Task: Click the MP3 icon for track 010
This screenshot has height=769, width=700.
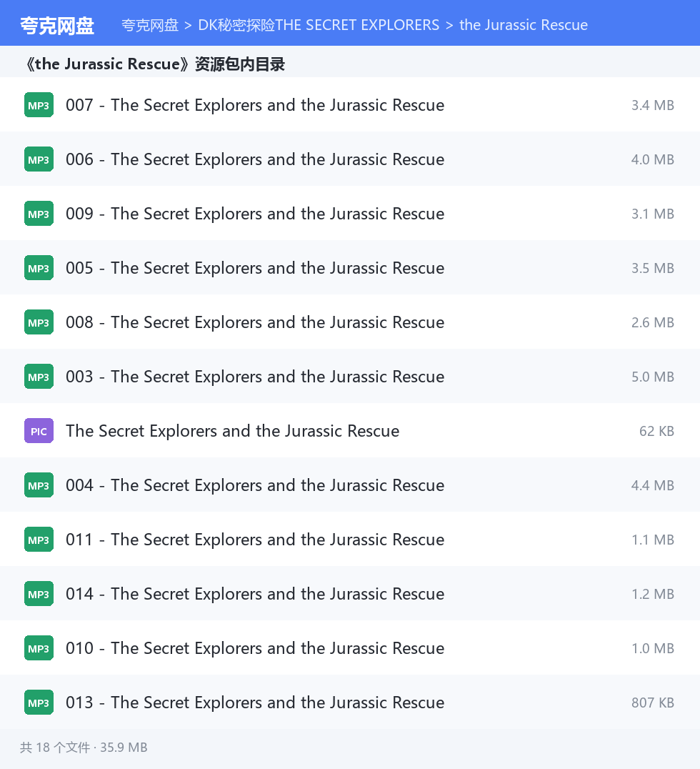Action: [x=39, y=648]
